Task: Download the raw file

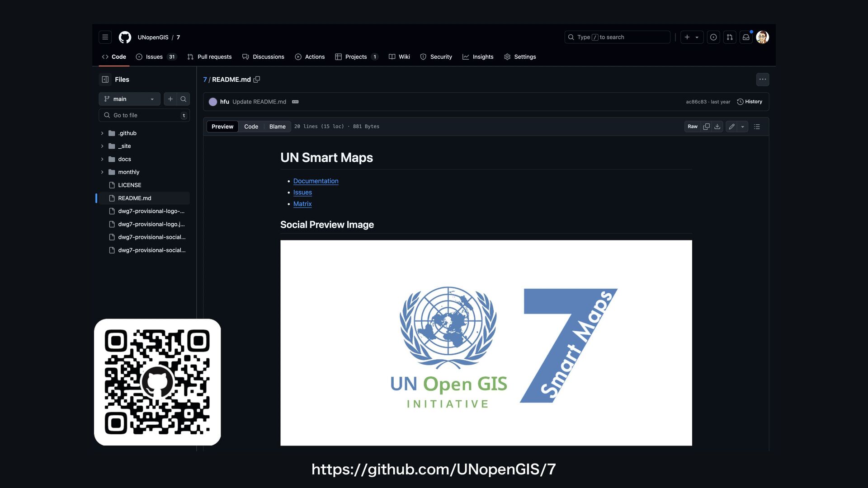Action: (717, 127)
